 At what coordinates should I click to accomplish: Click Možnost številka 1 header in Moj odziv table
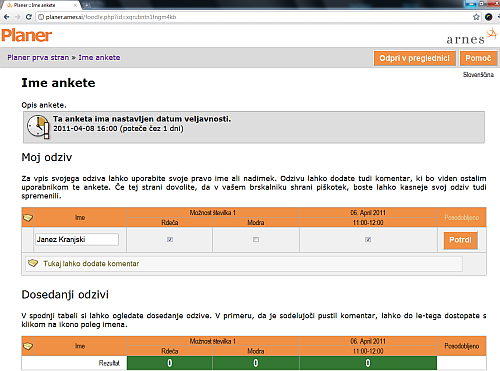coord(213,212)
